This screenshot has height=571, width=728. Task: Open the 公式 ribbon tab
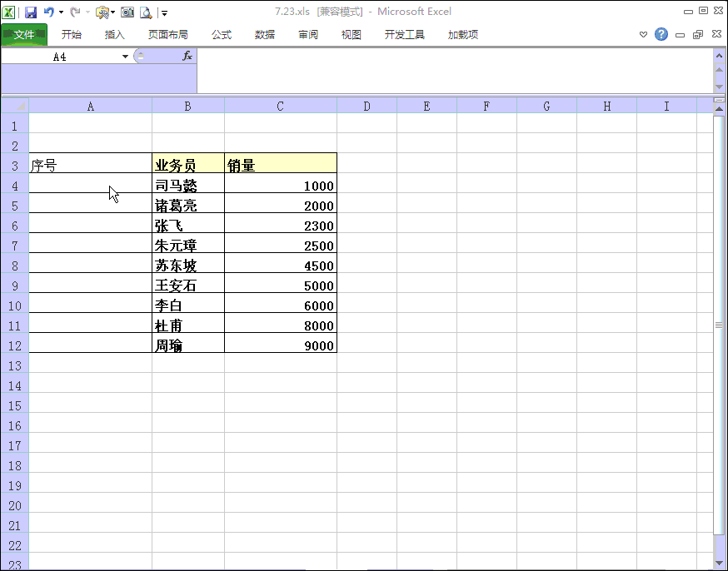pyautogui.click(x=222, y=35)
